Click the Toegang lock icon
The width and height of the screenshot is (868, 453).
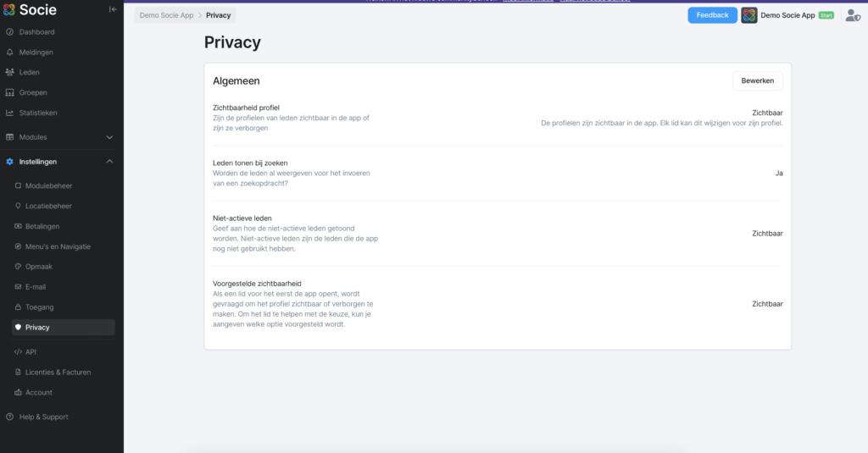click(x=18, y=307)
